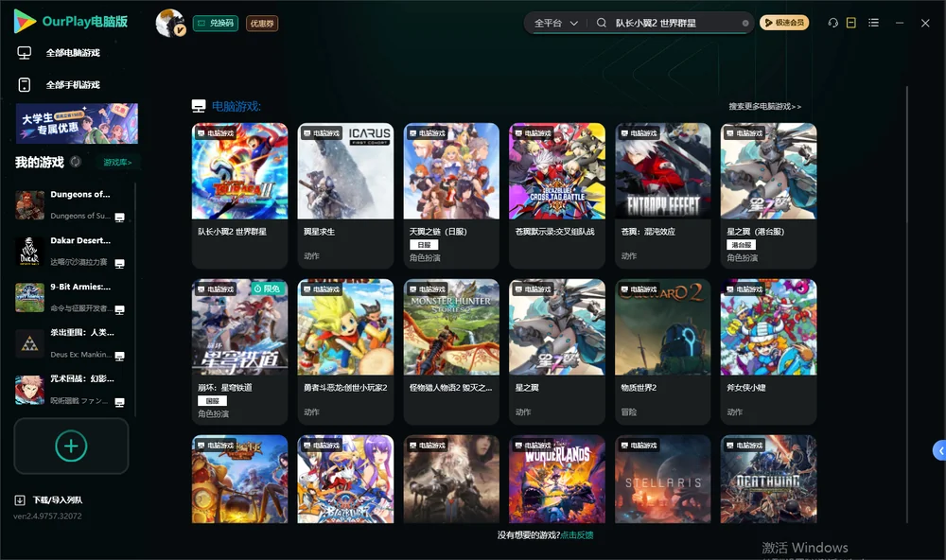Viewport: 946px width, 560px height.
Task: Open the 星之翼 (港台服) game cover
Action: click(768, 171)
